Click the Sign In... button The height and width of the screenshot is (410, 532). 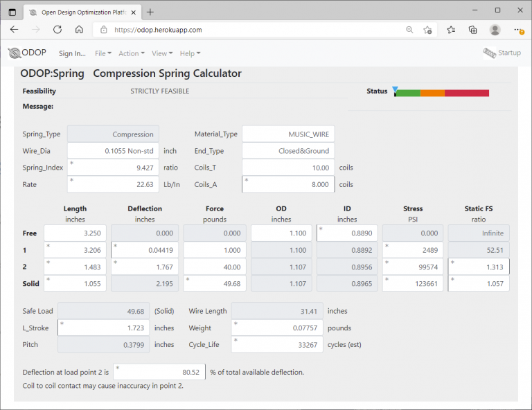point(72,53)
